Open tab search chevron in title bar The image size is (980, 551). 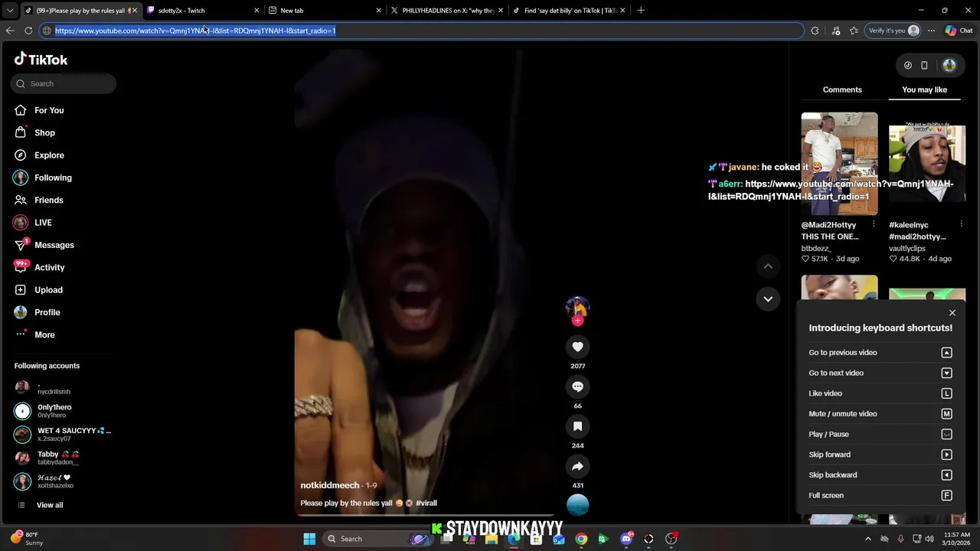pyautogui.click(x=10, y=10)
